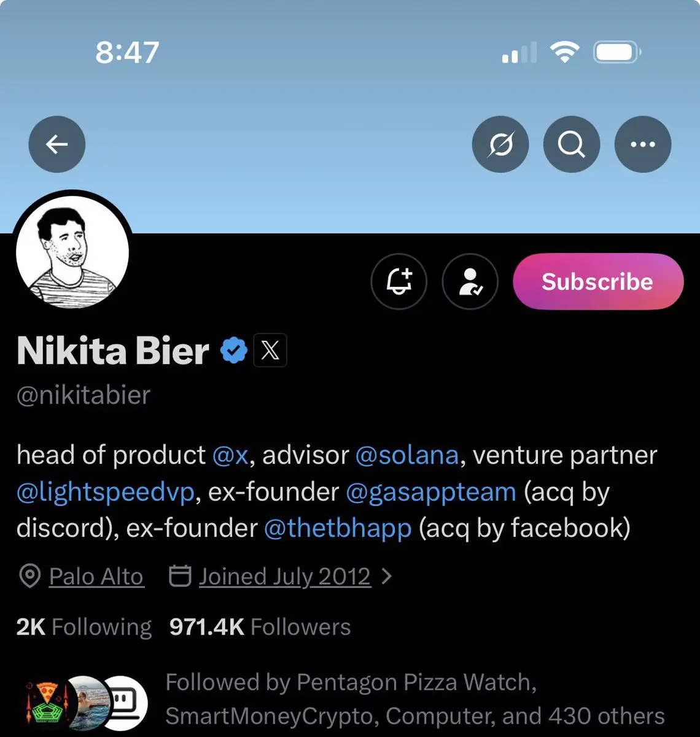Image resolution: width=700 pixels, height=737 pixels.
Task: Tap the back arrow button
Action: (56, 144)
